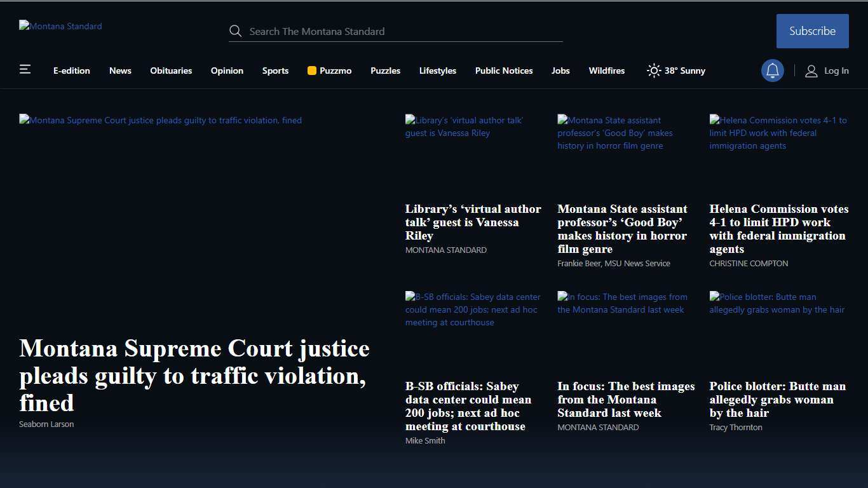Read the Vanessa Riley virtual author talk article
Screen dimensions: 868x488
(x=473, y=222)
